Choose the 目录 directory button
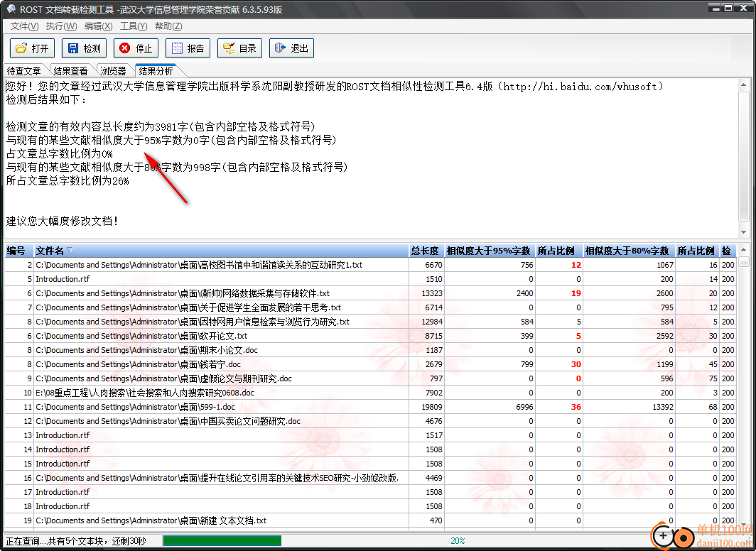 (x=239, y=48)
